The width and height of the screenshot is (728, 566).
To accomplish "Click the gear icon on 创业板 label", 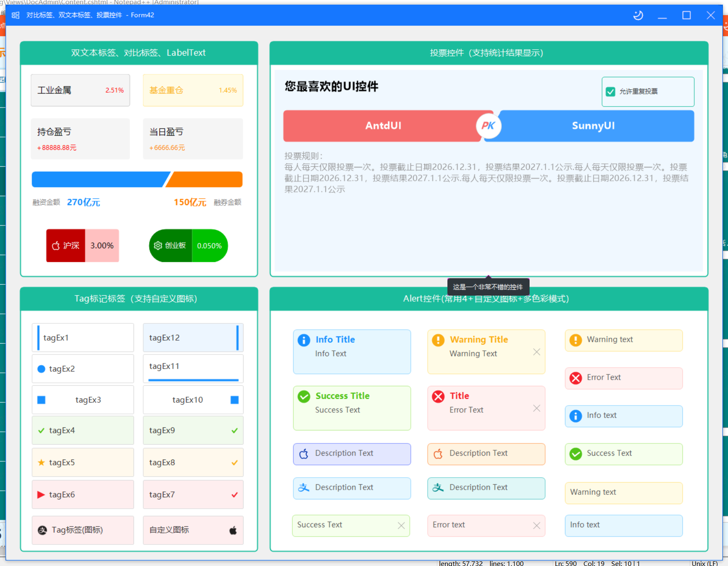I will click(158, 246).
